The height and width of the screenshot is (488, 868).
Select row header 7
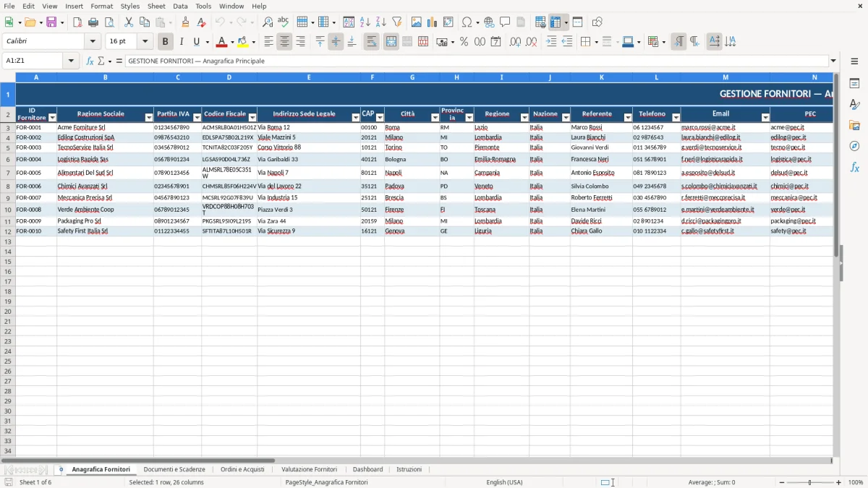[7, 173]
